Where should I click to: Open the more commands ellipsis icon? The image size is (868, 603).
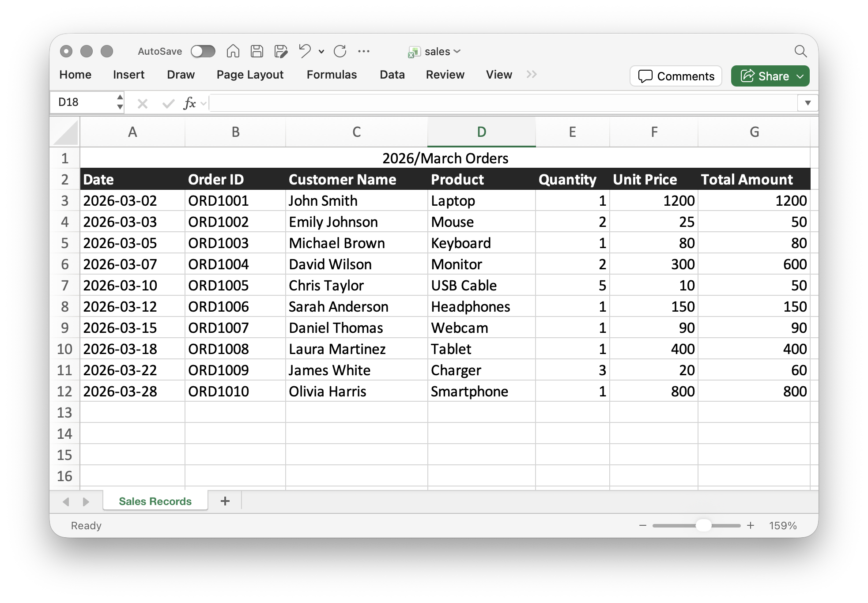[x=364, y=51]
